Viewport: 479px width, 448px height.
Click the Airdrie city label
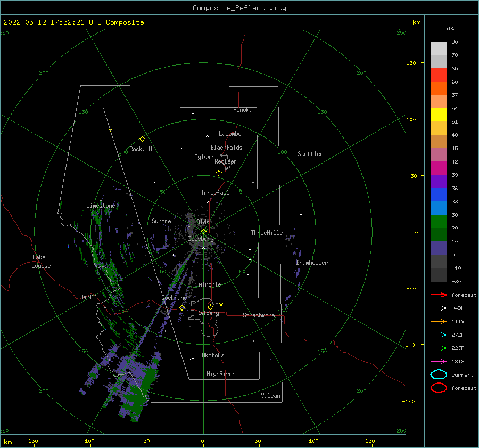pos(210,284)
